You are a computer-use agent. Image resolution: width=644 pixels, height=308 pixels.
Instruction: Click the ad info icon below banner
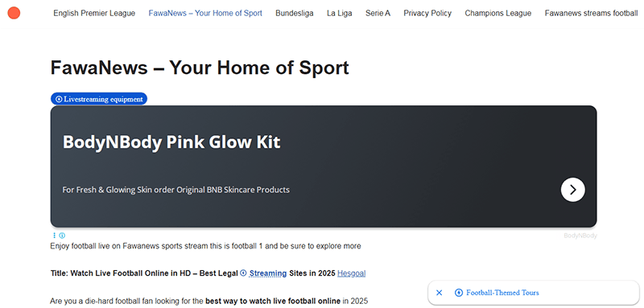point(62,236)
